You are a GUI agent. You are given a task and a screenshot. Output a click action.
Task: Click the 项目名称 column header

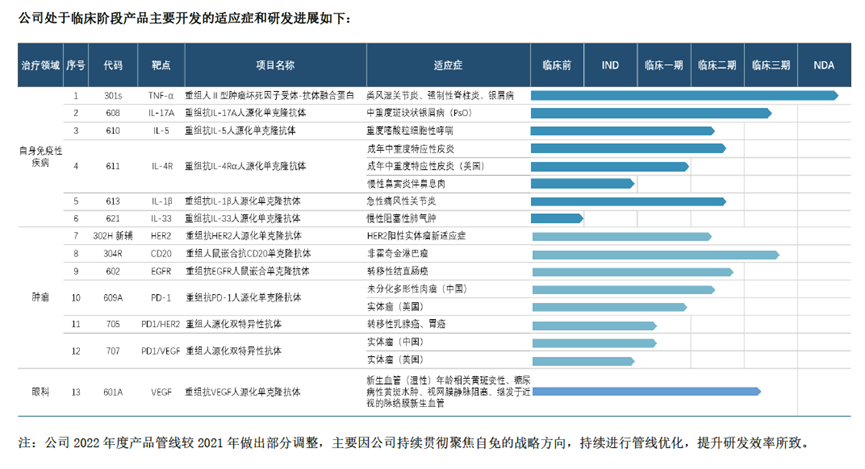coord(275,65)
